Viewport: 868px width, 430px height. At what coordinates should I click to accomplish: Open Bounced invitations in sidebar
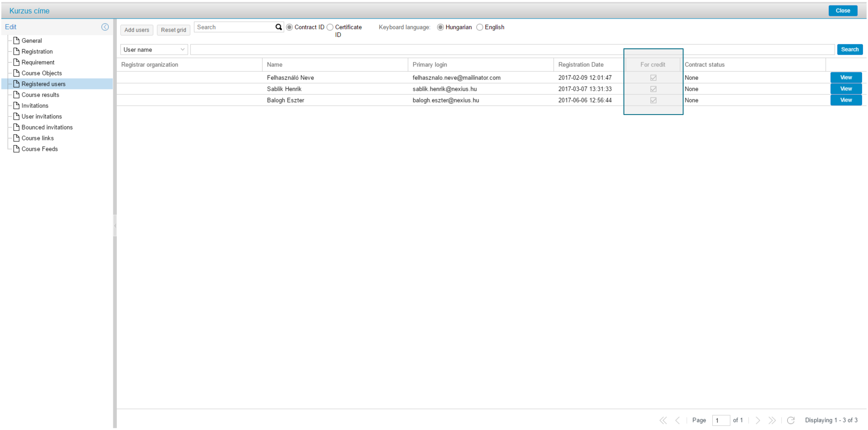[47, 128]
